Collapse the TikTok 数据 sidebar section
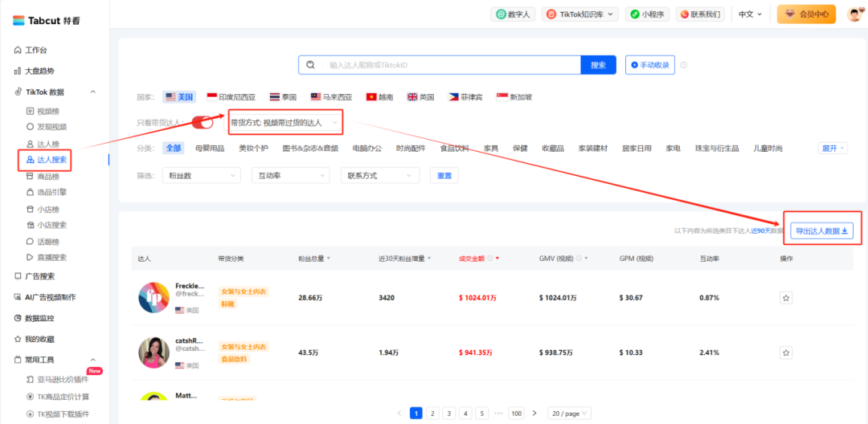 click(93, 92)
